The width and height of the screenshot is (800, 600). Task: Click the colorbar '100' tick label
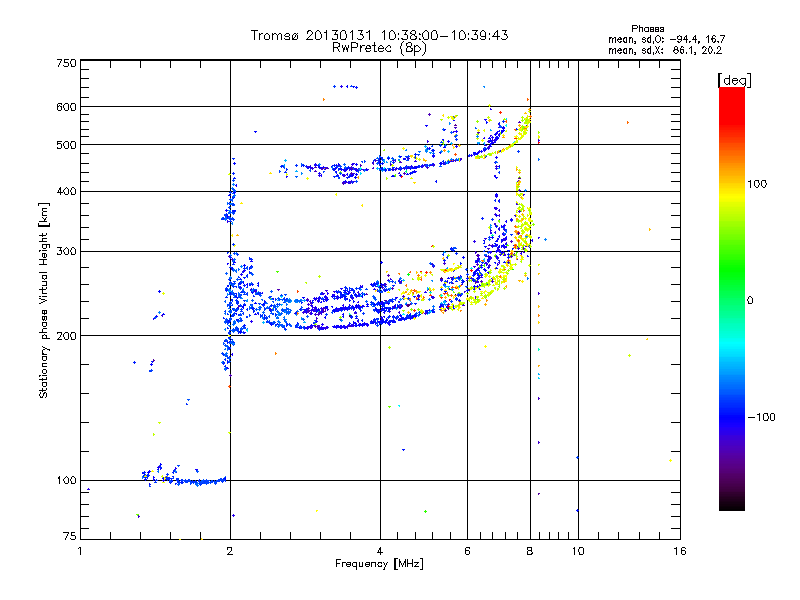click(x=757, y=184)
